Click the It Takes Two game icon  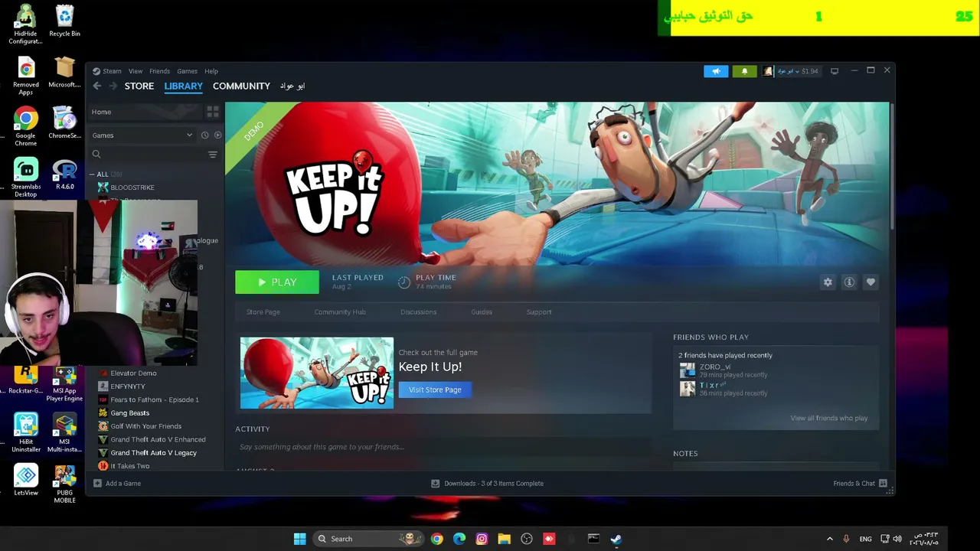[x=103, y=466]
